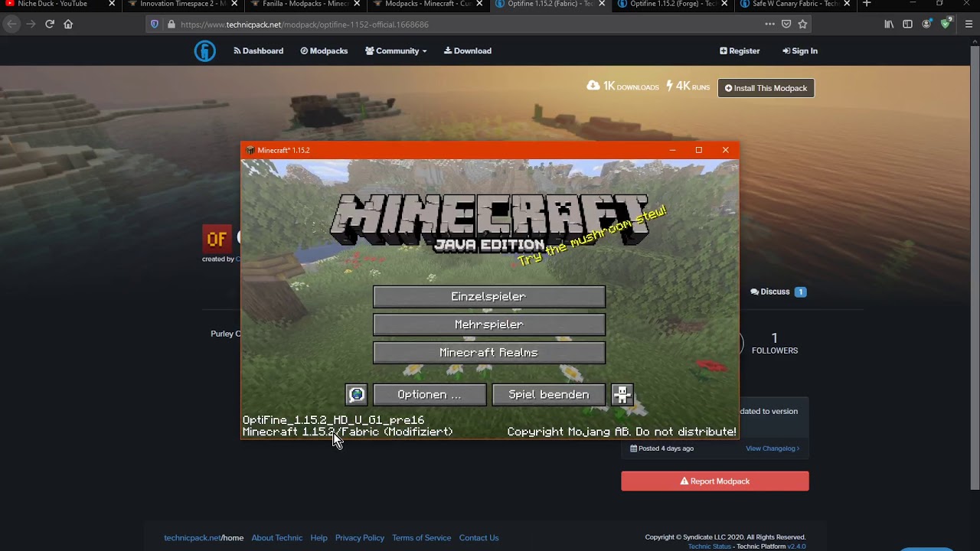This screenshot has height=551, width=980.
Task: Open Privacy Policy footer link
Action: coord(360,538)
